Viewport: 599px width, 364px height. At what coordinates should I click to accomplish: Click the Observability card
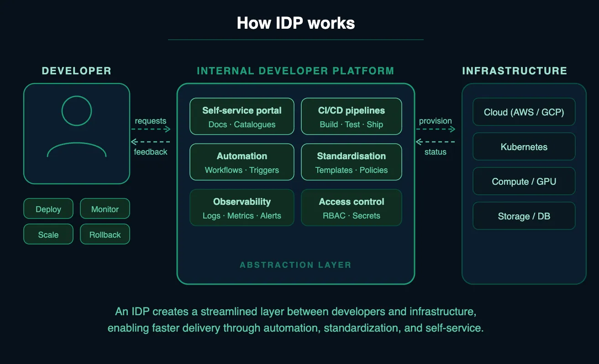pyautogui.click(x=242, y=208)
